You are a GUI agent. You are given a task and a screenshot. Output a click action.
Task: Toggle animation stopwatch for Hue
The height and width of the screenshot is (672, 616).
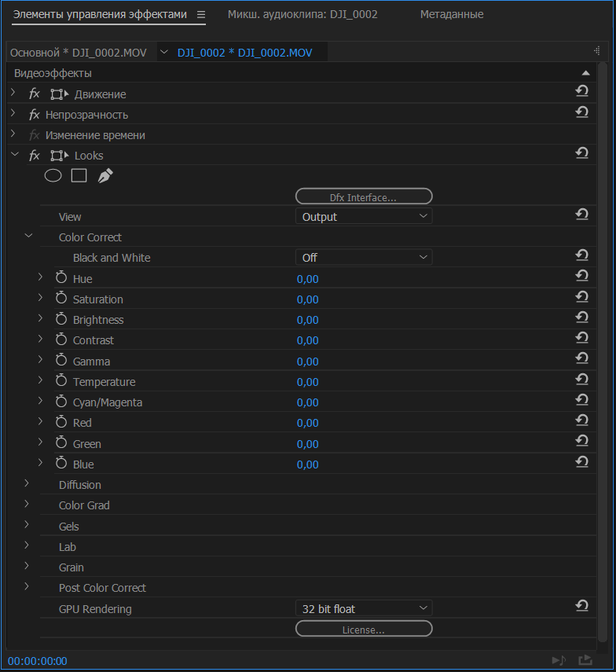click(61, 278)
